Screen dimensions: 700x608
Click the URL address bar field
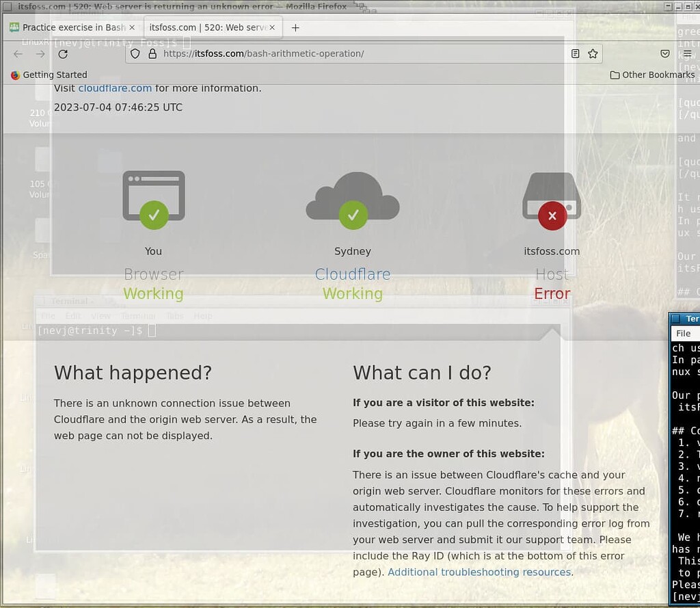coord(364,53)
